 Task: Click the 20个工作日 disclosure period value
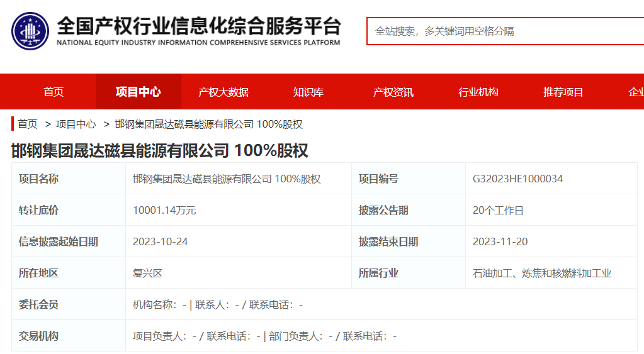[498, 211]
